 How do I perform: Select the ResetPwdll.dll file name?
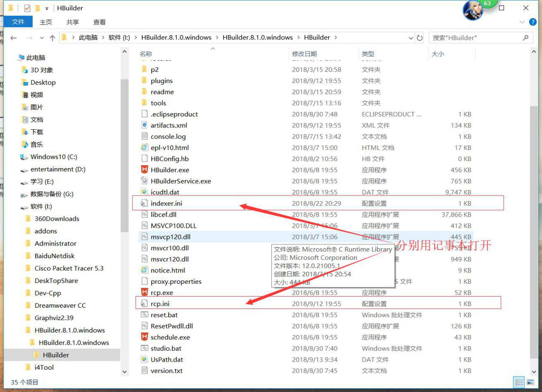click(x=172, y=326)
